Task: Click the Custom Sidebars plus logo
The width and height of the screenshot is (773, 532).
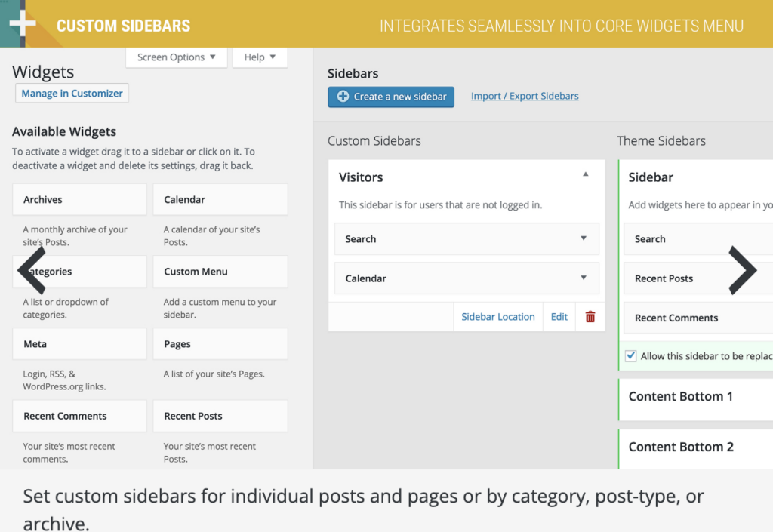Action: [x=22, y=23]
